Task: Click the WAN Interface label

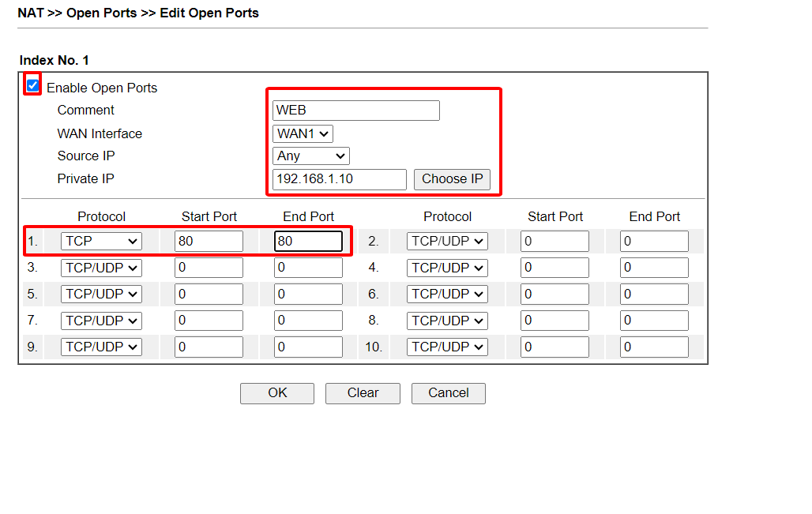Action: pyautogui.click(x=100, y=133)
